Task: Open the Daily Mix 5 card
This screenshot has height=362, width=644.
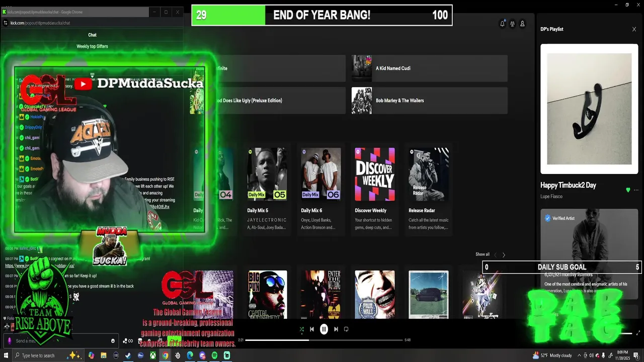Action: pyautogui.click(x=267, y=190)
